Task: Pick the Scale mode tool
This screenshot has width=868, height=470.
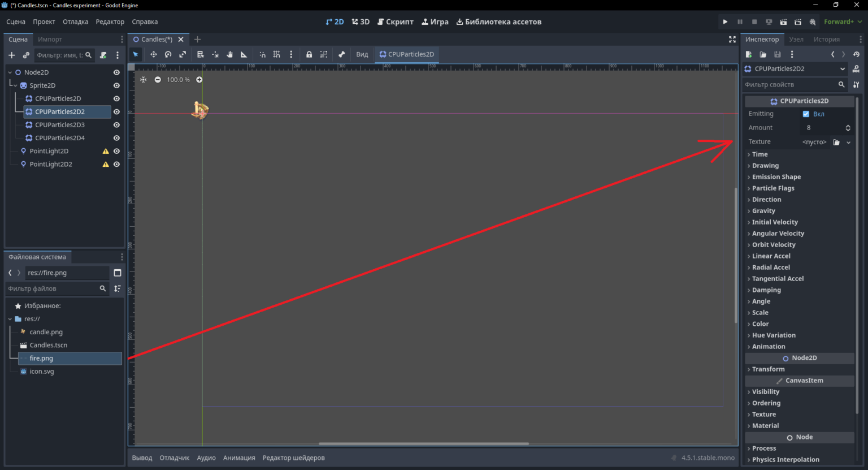Action: [x=183, y=54]
